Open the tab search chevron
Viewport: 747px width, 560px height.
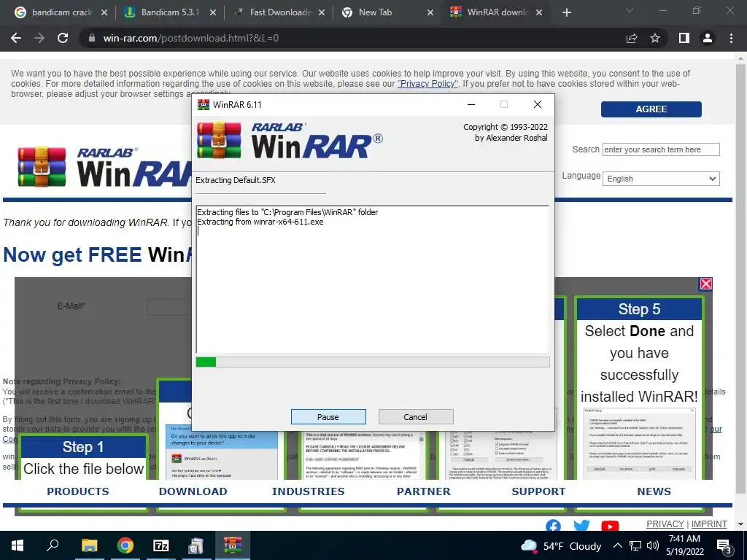(630, 10)
